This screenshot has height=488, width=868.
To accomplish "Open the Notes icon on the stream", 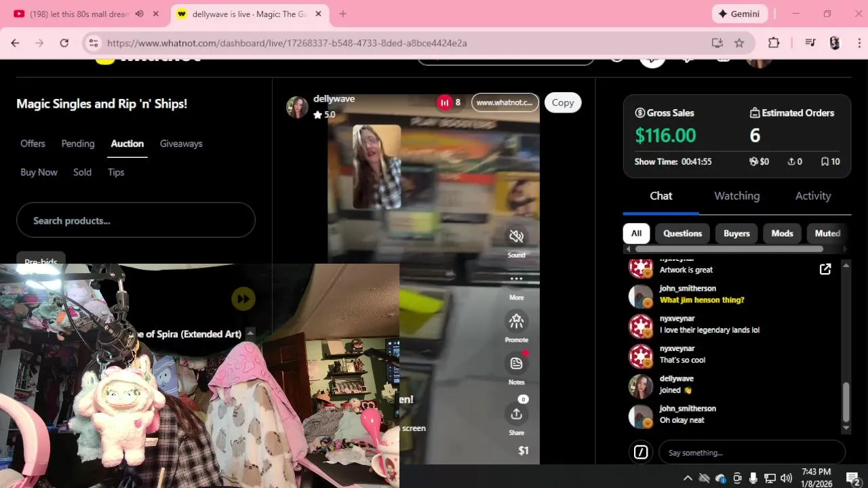I will coord(516,363).
